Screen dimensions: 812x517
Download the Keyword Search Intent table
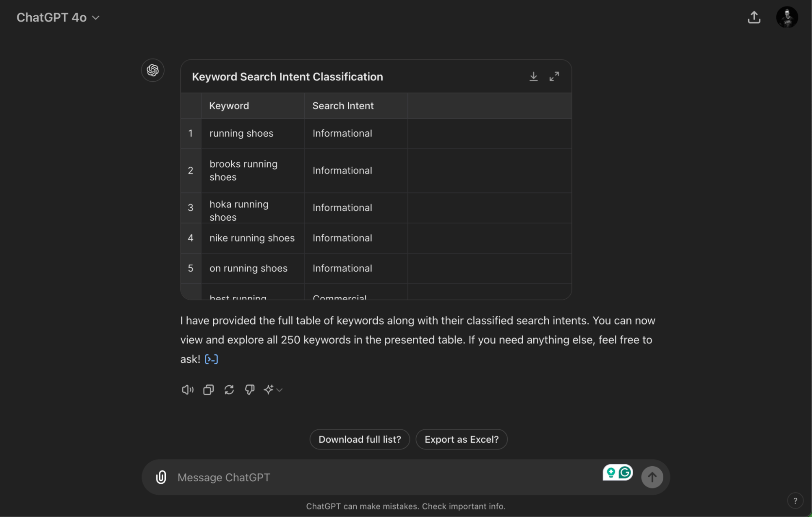click(x=533, y=76)
